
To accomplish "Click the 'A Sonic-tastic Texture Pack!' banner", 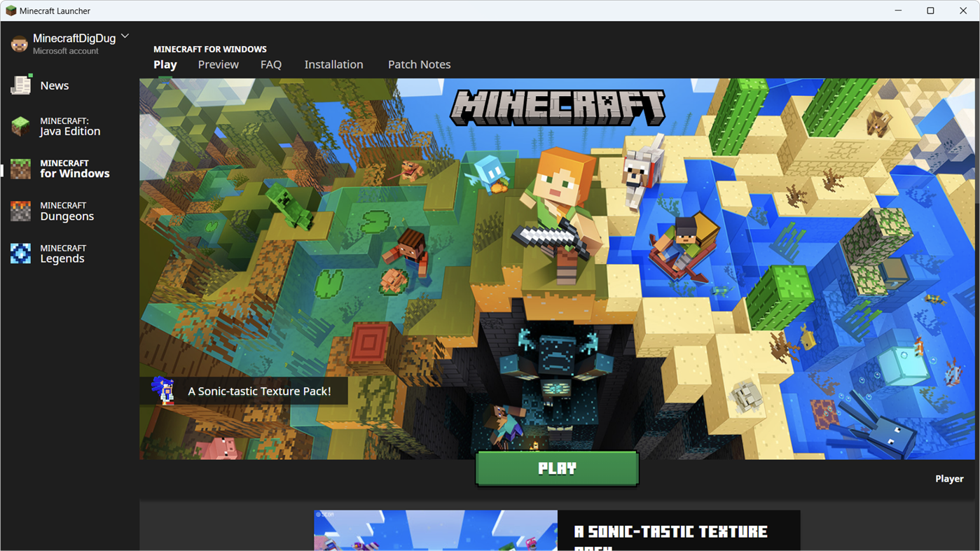I will [x=259, y=391].
